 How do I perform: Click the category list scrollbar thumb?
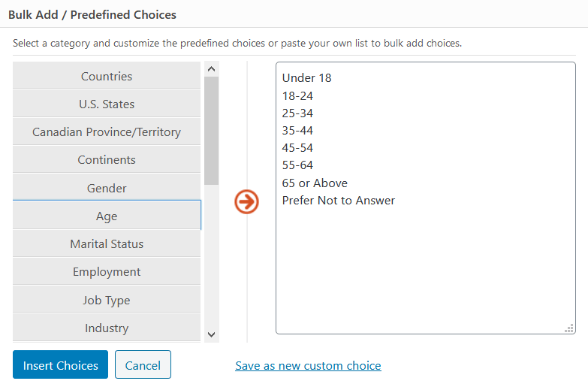click(211, 130)
